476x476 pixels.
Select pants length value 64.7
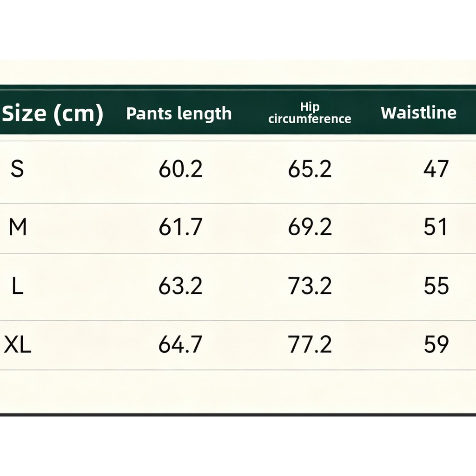click(x=180, y=344)
